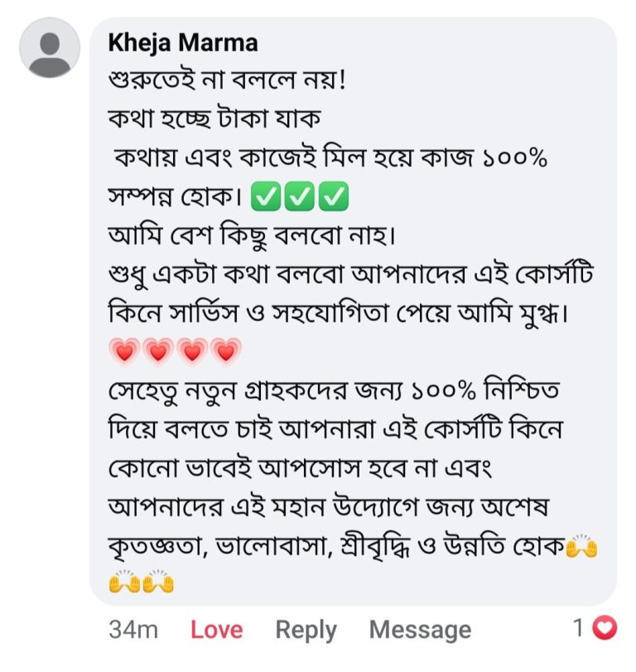This screenshot has height=672, width=636.
Task: Click the first pink heart emoji
Action: (x=123, y=352)
